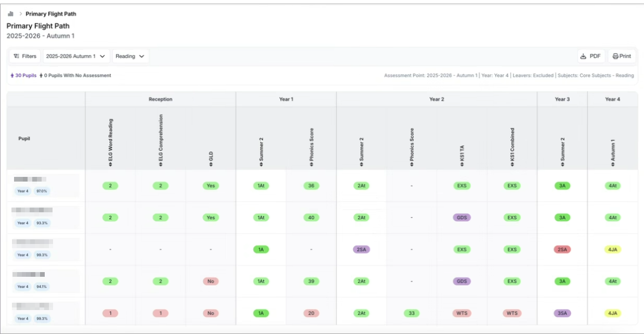Click 0 Pupils With No Assessment

(x=75, y=75)
